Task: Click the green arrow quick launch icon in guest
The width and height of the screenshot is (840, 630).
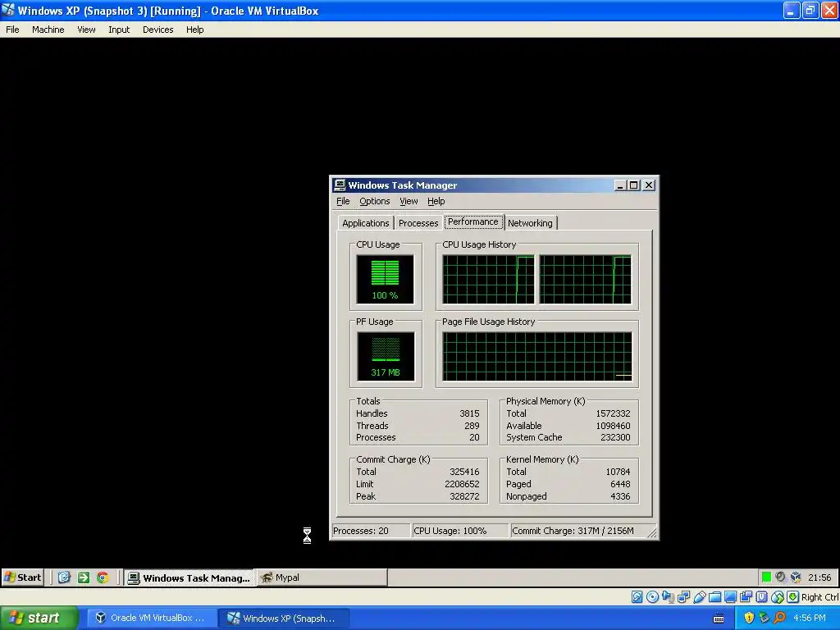Action: (x=84, y=577)
